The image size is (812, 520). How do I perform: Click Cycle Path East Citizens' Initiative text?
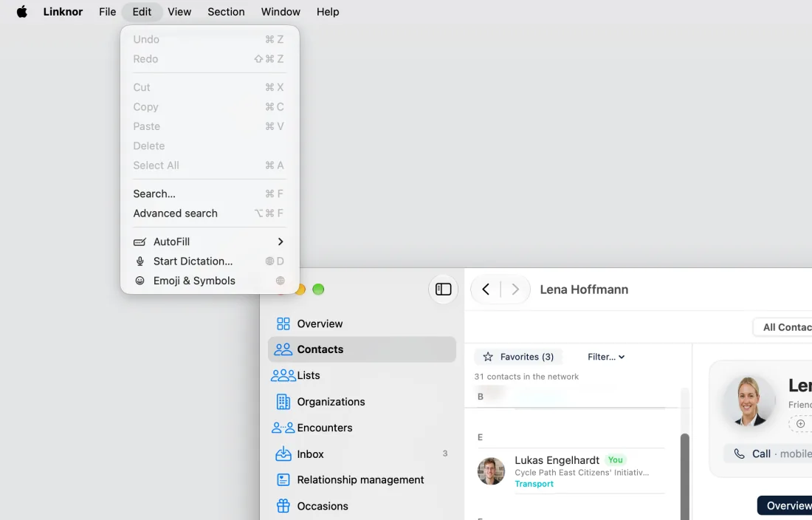pyautogui.click(x=582, y=472)
